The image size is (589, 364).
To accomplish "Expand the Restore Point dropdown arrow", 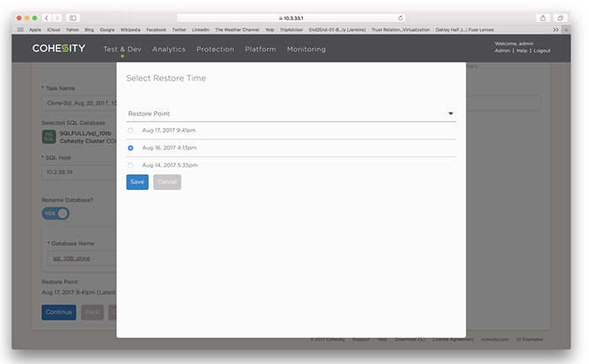I will click(x=451, y=113).
